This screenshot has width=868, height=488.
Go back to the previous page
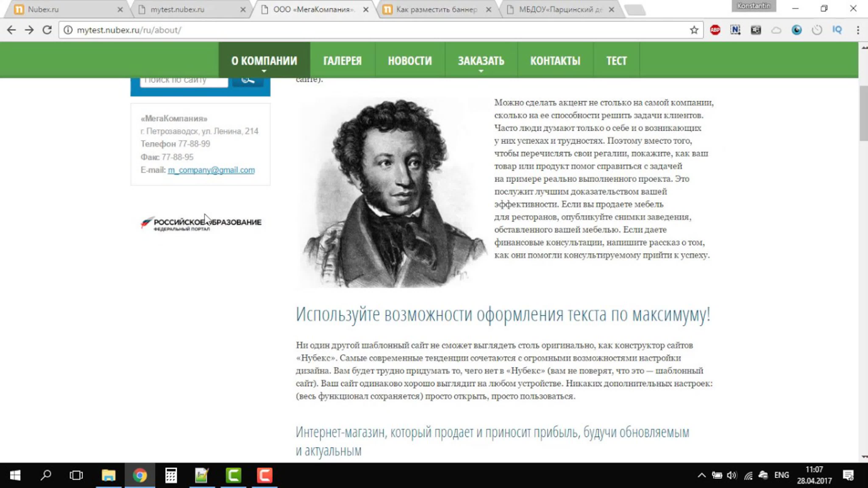coord(11,30)
